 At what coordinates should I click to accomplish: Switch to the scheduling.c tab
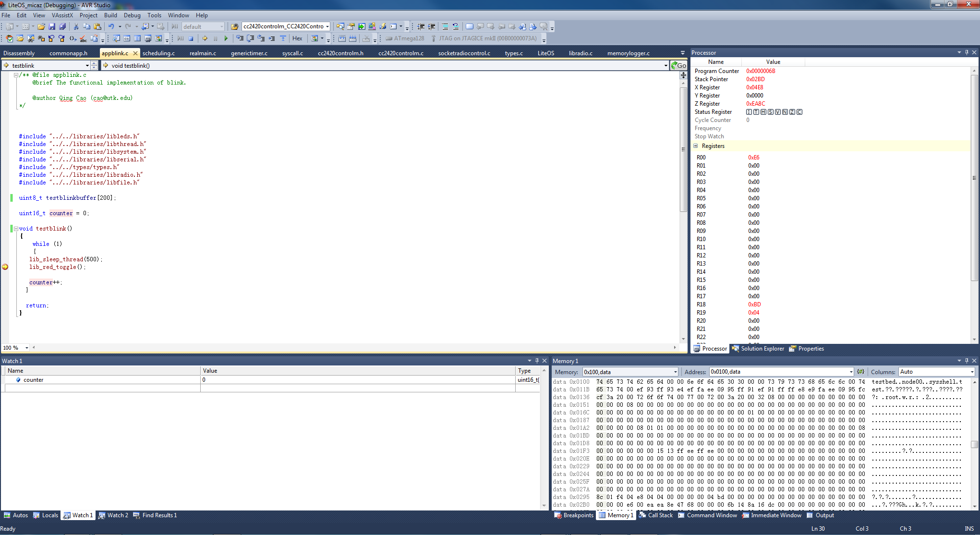click(158, 53)
